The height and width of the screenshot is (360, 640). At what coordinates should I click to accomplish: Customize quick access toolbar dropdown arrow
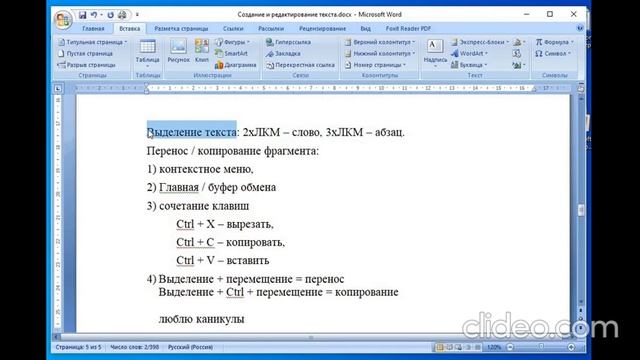137,15
